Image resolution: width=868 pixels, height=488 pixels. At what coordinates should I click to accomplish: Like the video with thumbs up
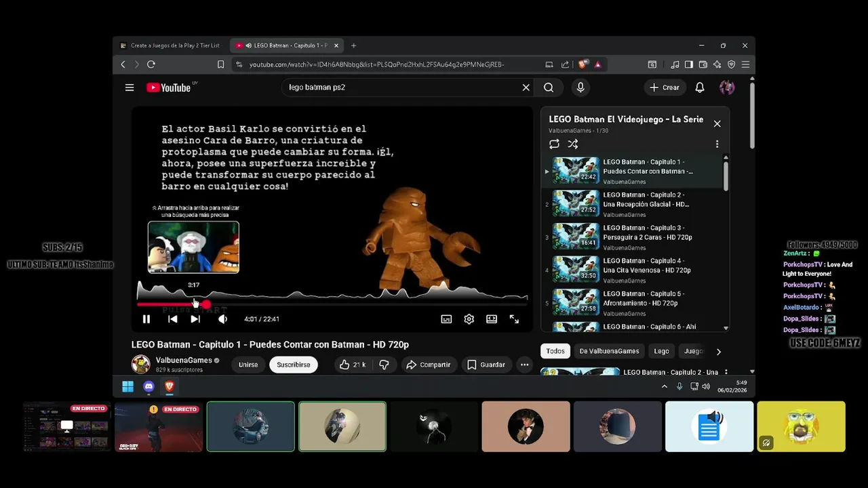353,365
